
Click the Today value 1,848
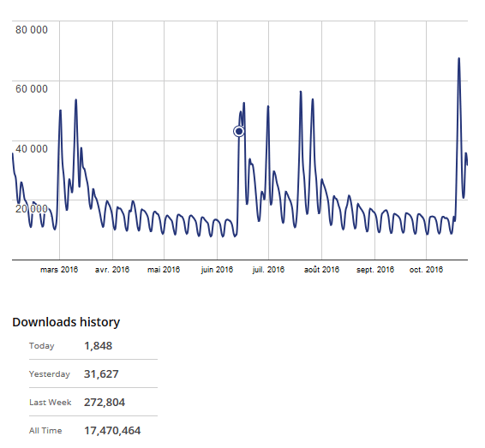coord(98,346)
